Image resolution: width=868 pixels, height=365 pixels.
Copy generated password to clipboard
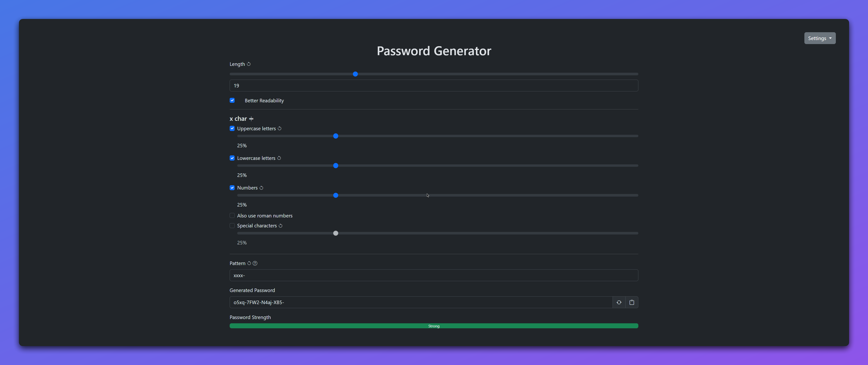(x=631, y=302)
